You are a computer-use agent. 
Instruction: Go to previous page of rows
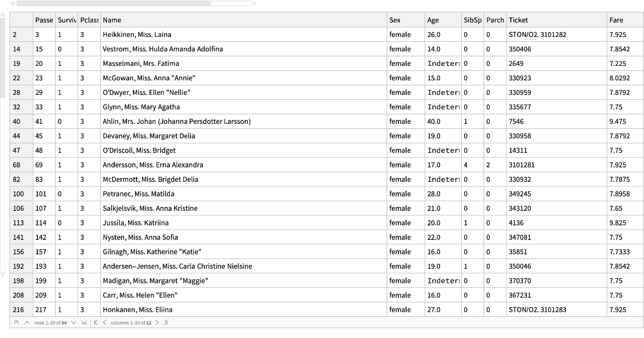point(27,323)
